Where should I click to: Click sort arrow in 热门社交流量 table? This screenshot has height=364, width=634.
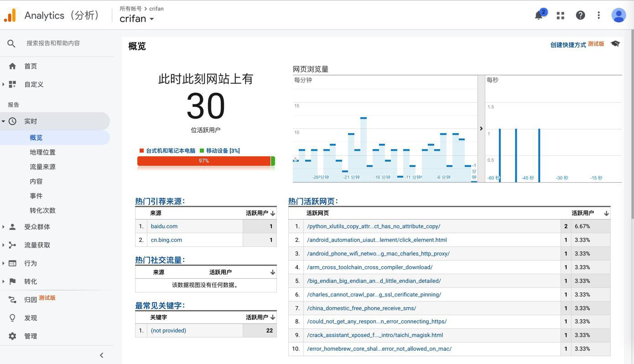(x=273, y=272)
